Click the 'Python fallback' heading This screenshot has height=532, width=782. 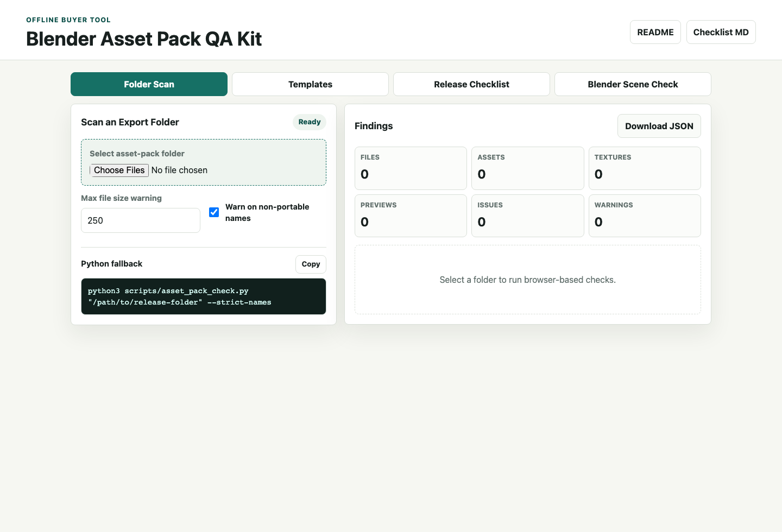111,264
